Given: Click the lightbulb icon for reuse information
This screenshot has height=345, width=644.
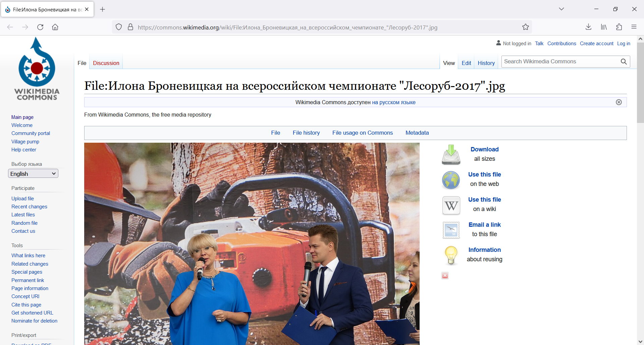Looking at the screenshot, I should (x=451, y=255).
